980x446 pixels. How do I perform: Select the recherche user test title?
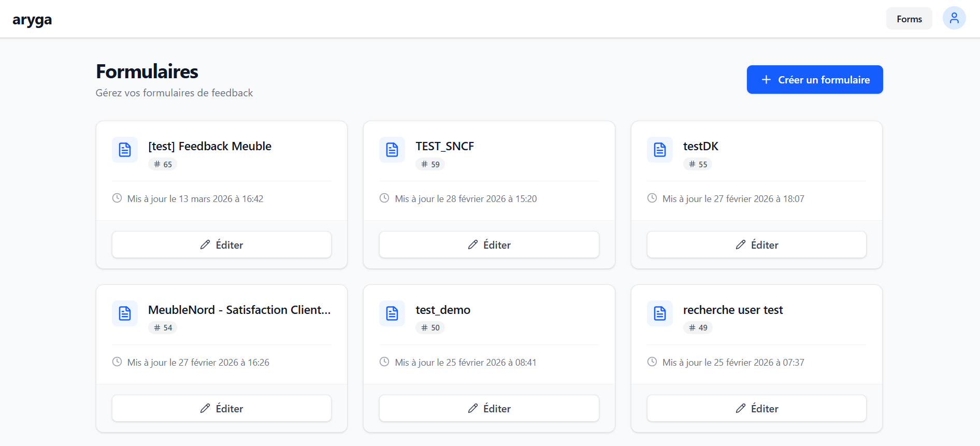(733, 310)
